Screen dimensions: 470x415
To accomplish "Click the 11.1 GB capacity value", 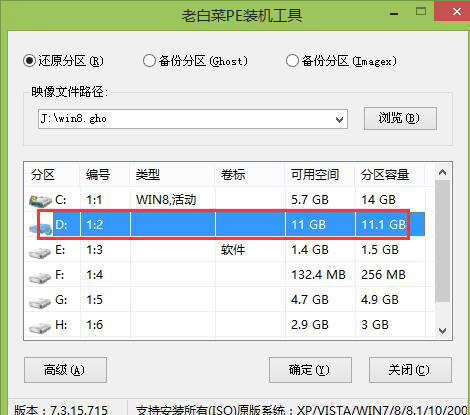I will coord(383,225).
